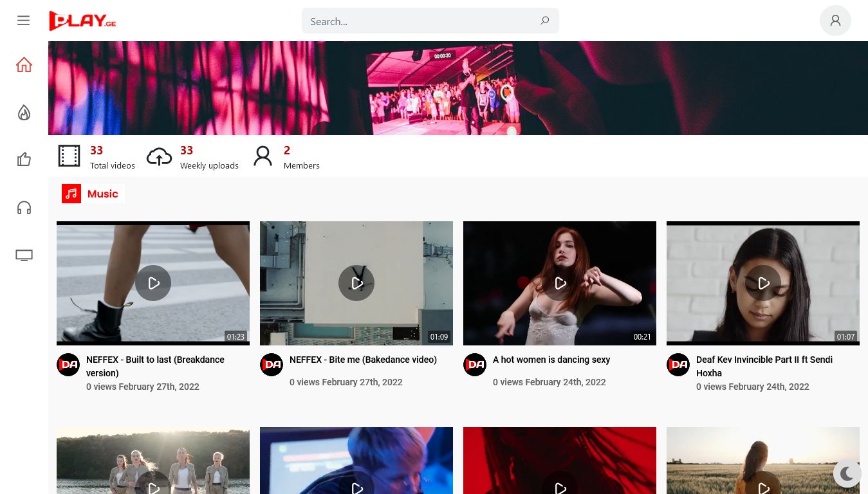Toggle dark mode moon button
The image size is (868, 494).
(x=847, y=474)
